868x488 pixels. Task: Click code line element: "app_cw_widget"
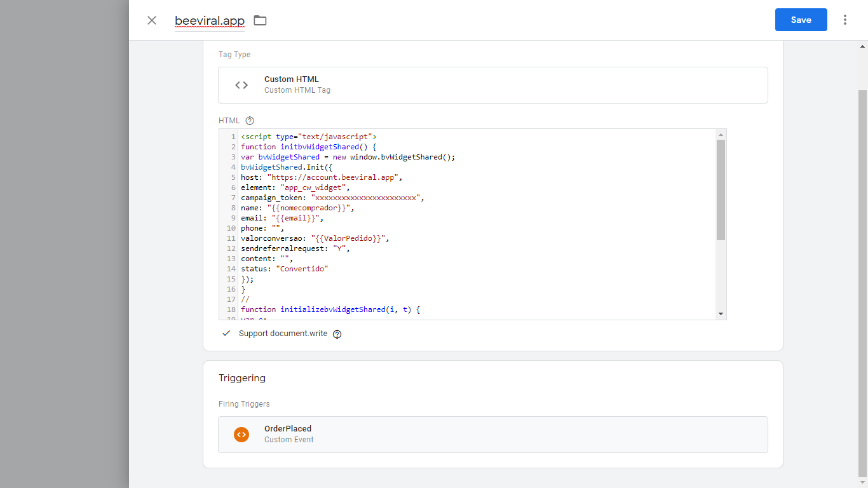tap(295, 187)
